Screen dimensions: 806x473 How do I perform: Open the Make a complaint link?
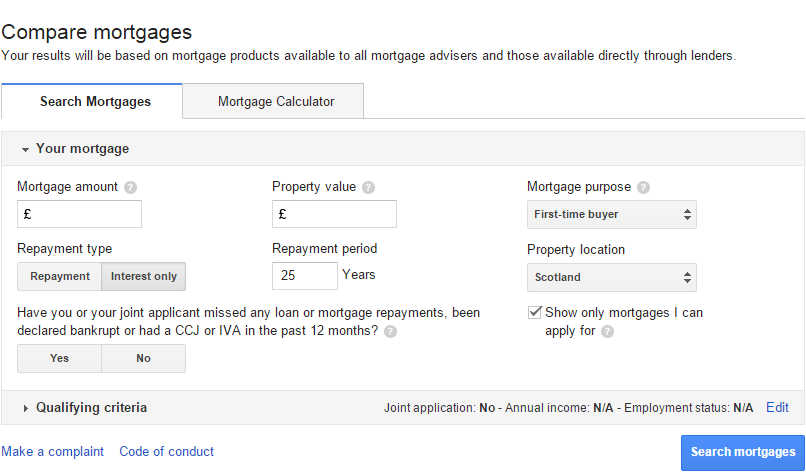(x=52, y=452)
